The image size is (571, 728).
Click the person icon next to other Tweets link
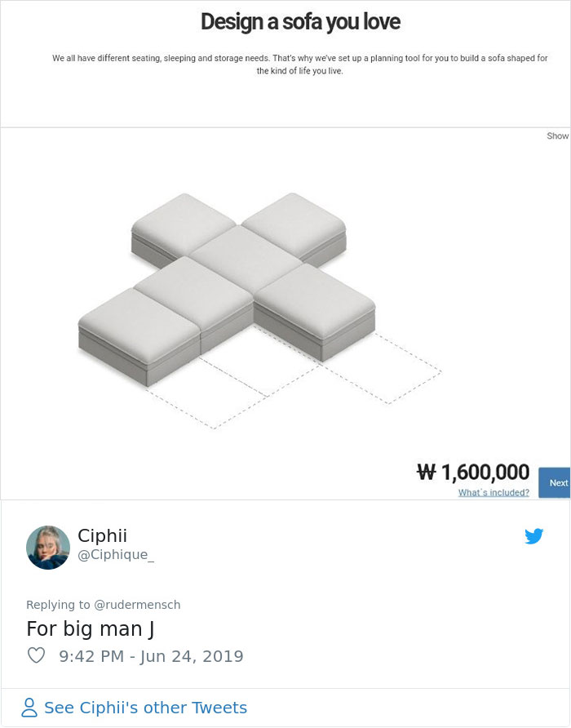coord(29,708)
